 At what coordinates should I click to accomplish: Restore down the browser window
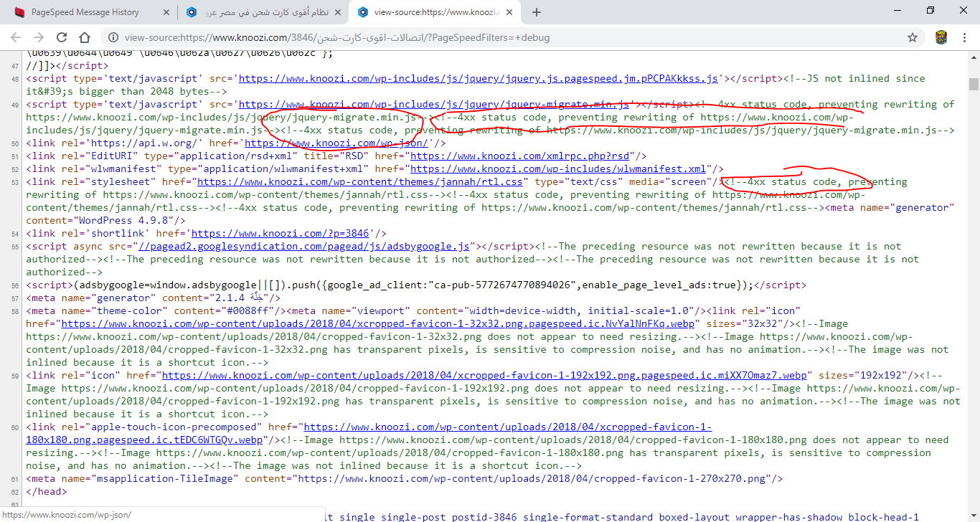click(930, 11)
